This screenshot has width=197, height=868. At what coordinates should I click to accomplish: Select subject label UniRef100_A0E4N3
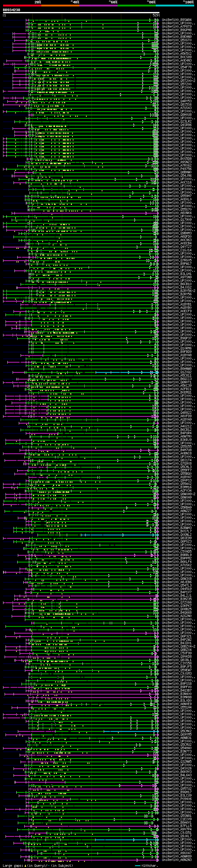point(177,60)
